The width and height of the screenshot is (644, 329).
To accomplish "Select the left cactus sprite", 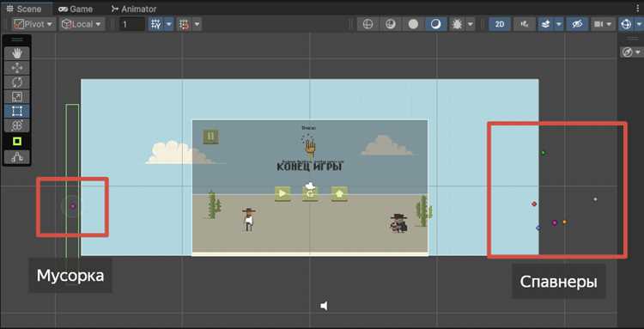I will click(213, 204).
